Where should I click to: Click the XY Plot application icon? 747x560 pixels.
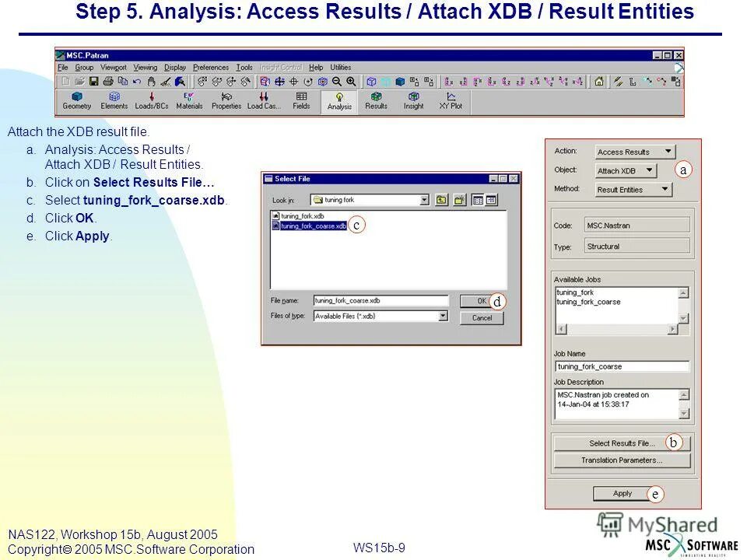(x=451, y=100)
